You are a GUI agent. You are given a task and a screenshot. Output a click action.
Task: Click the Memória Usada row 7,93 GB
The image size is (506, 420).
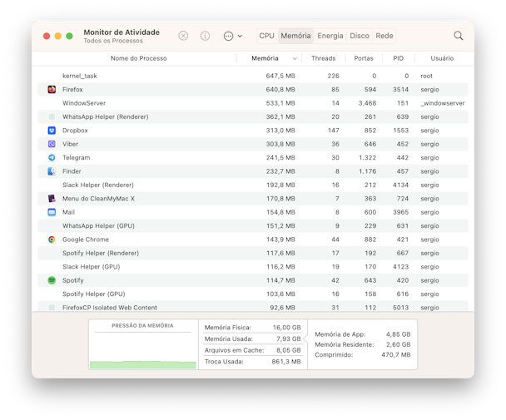(252, 338)
